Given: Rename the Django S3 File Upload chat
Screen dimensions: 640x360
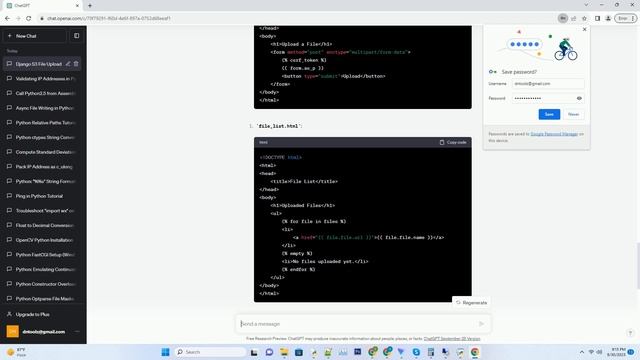Looking at the screenshot, I should click(68, 64).
